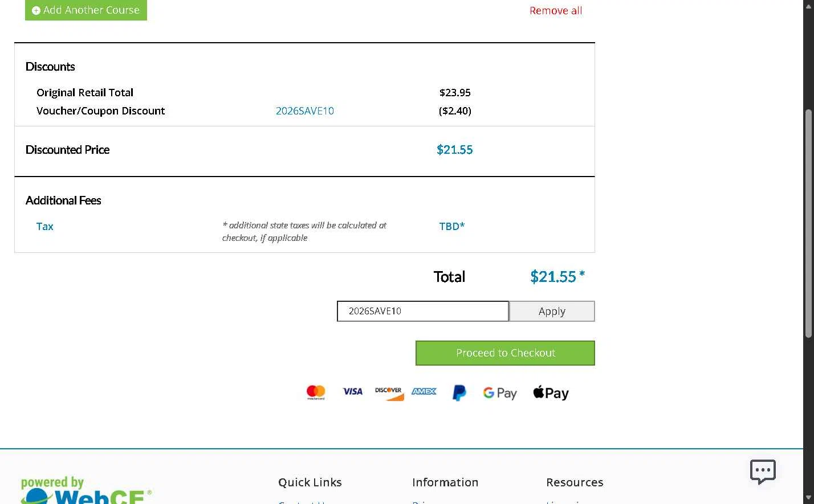Apply the entered coupon code
This screenshot has width=814, height=504.
[x=552, y=312]
